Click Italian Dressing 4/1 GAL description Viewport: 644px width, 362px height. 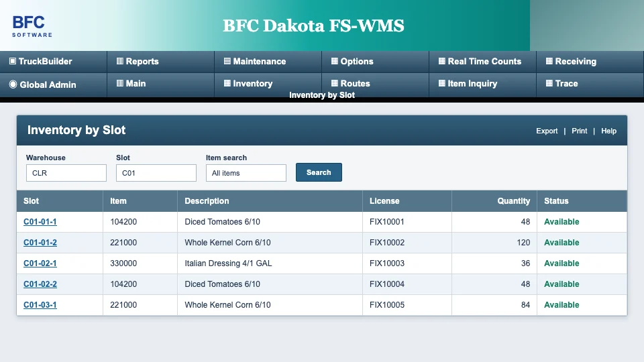[228, 263]
